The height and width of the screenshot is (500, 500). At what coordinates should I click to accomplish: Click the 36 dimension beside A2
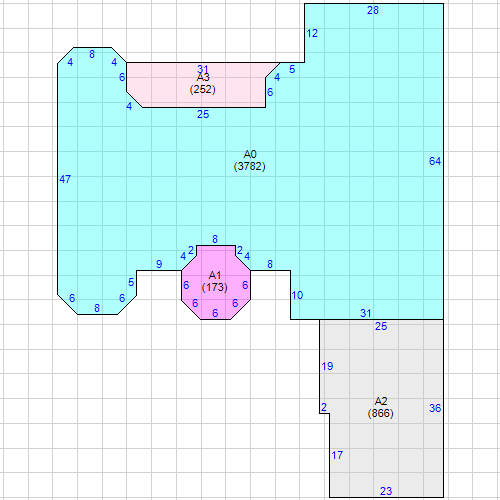pos(435,408)
